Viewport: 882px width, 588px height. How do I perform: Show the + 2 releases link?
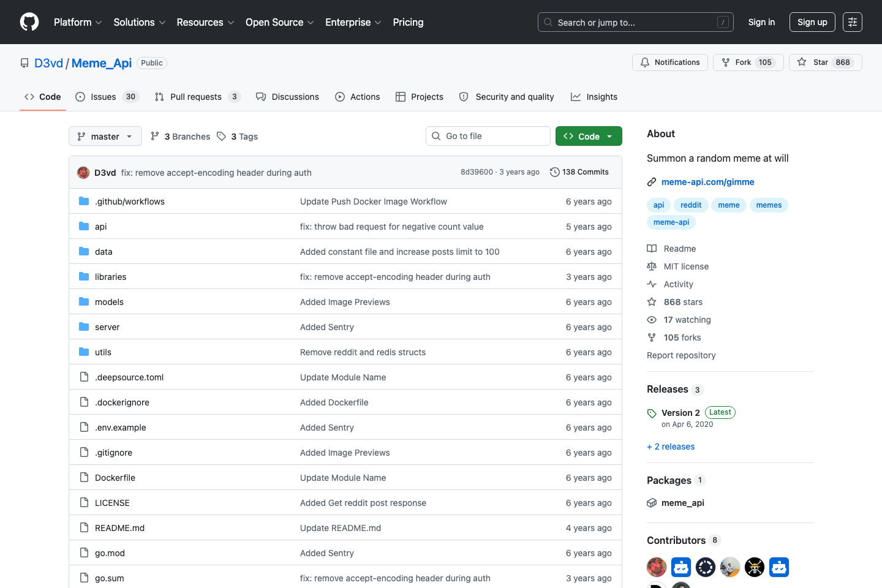click(x=671, y=447)
